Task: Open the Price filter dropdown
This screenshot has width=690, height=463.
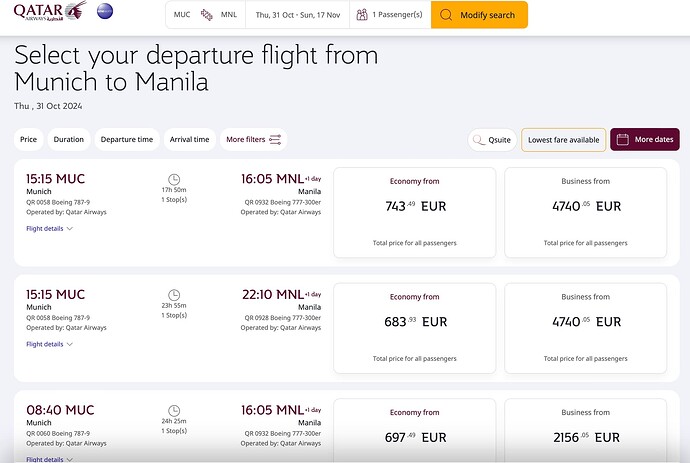Action: tap(29, 140)
